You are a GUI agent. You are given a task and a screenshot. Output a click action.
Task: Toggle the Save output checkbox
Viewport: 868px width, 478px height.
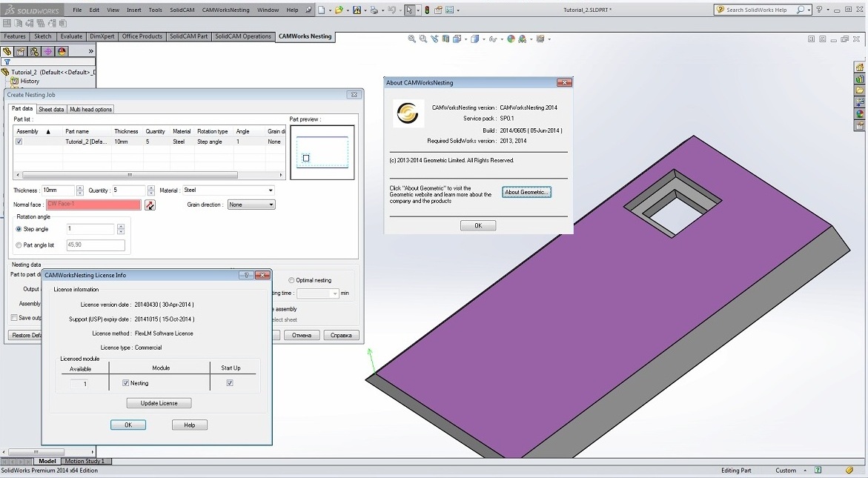click(14, 318)
